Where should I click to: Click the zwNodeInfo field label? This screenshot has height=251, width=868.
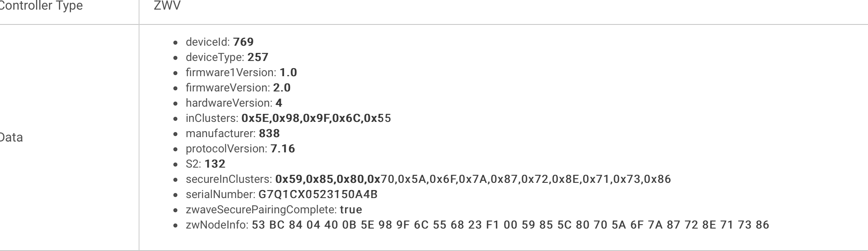tap(217, 225)
